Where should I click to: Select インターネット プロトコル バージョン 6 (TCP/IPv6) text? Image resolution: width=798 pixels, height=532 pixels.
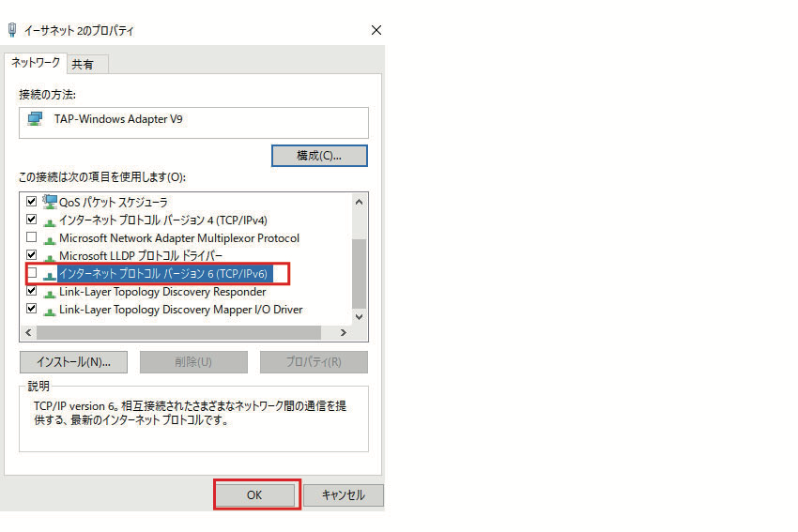point(162,274)
